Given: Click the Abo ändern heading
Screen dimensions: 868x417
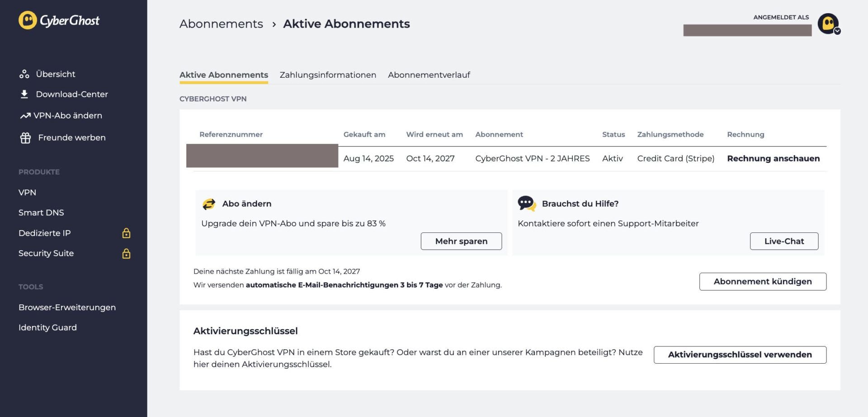Looking at the screenshot, I should [x=247, y=204].
